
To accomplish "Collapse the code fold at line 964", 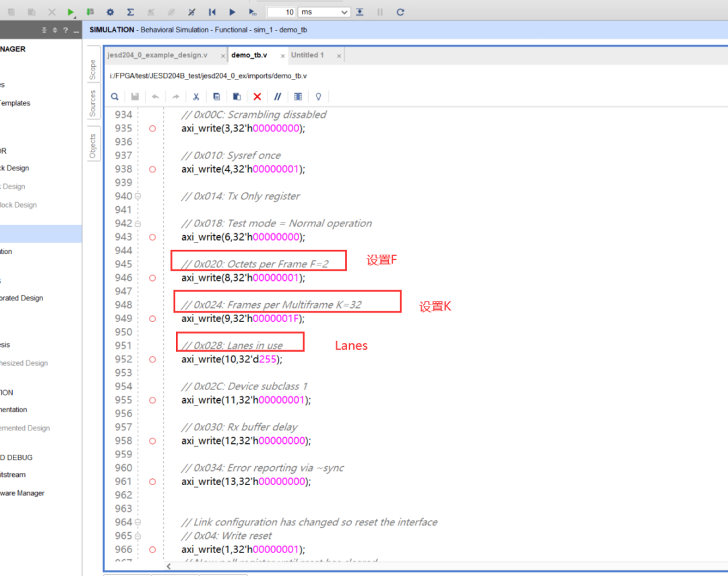I will point(138,522).
